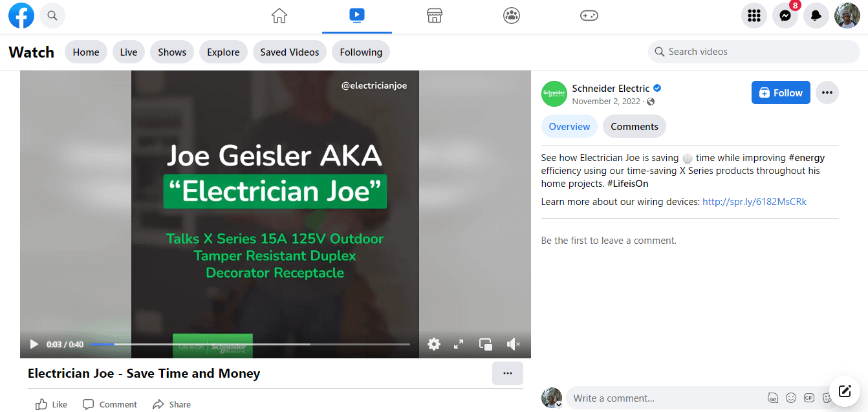Seek on the video progress bar
The width and height of the screenshot is (868, 412).
(250, 344)
